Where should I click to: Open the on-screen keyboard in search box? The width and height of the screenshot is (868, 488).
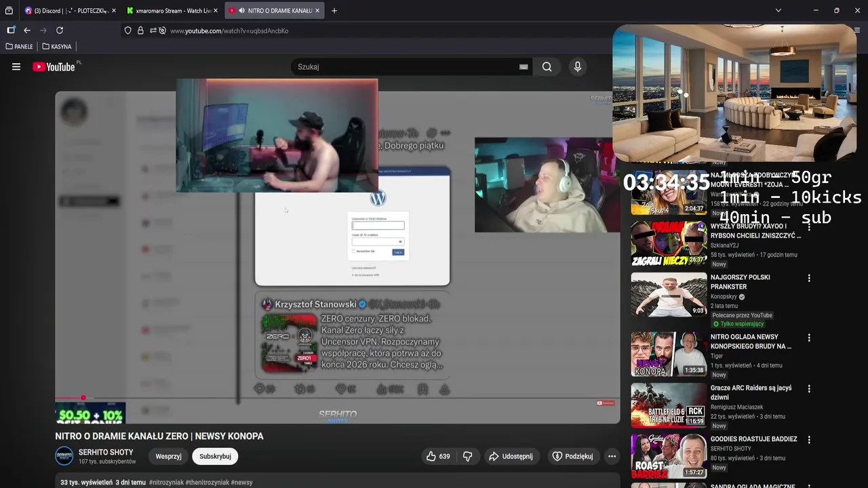[524, 66]
